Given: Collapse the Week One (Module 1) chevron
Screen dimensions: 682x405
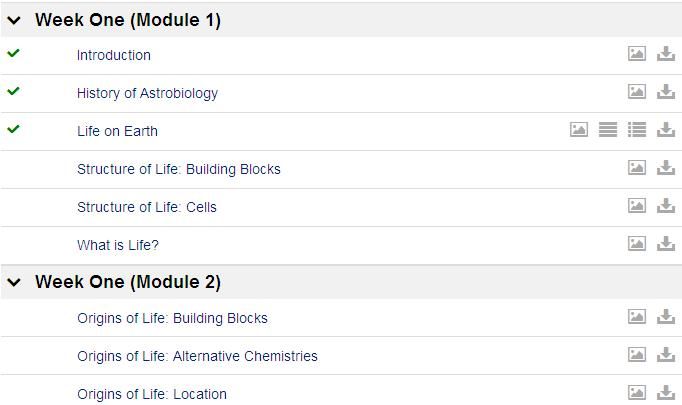Looking at the screenshot, I should coord(14,20).
